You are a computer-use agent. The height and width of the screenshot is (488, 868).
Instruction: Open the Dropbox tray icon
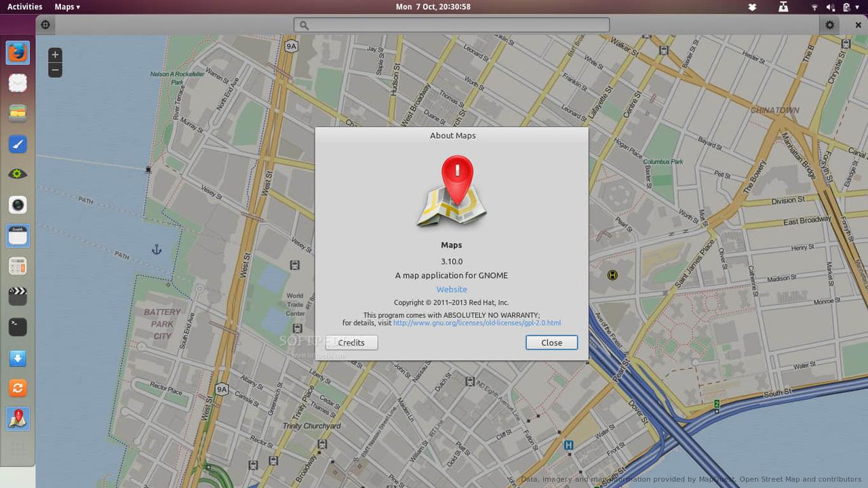tap(751, 7)
